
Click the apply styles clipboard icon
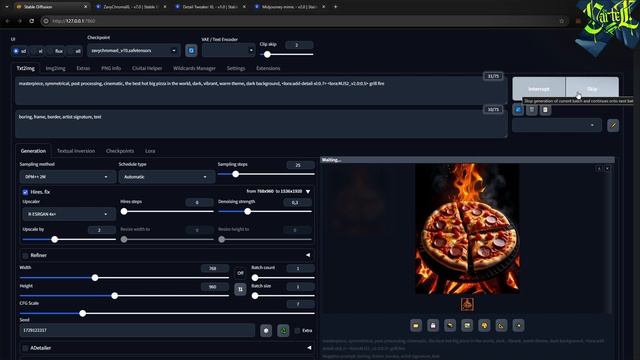545,110
